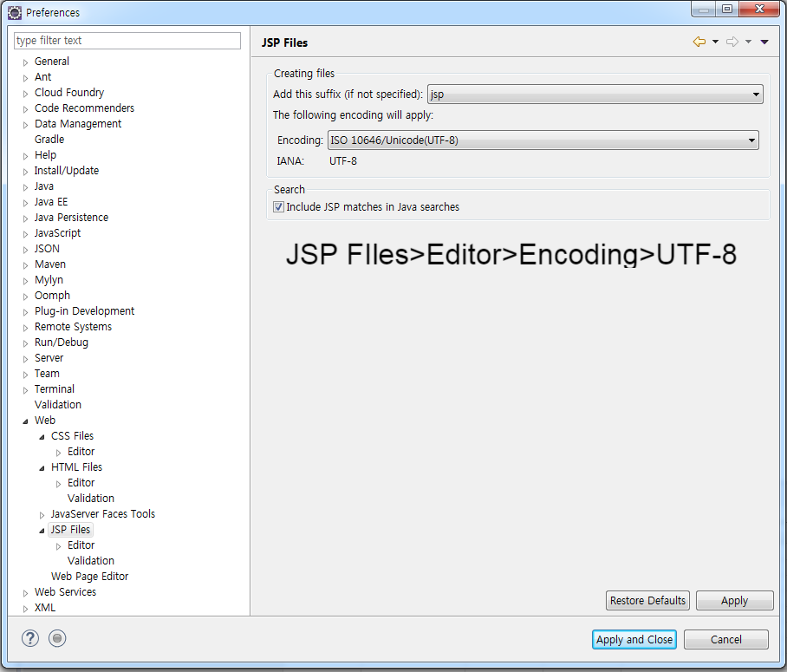Open the back history dropdown arrow
The height and width of the screenshot is (672, 787).
pos(715,42)
